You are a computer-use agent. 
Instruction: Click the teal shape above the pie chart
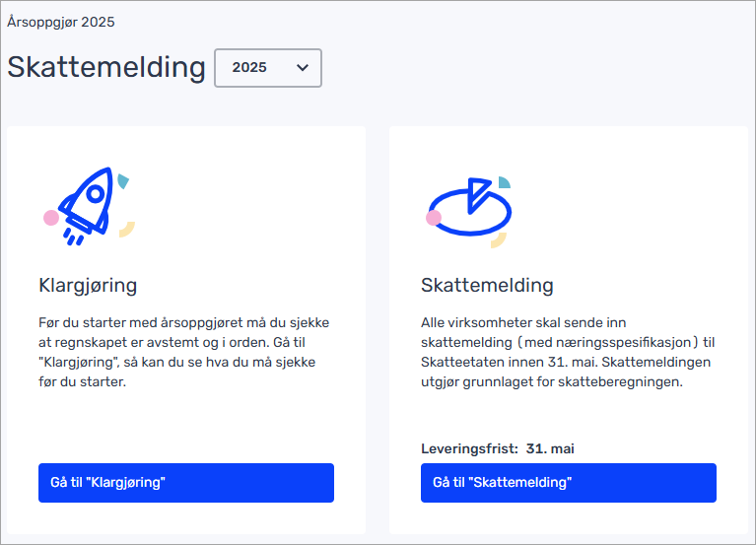click(x=504, y=181)
